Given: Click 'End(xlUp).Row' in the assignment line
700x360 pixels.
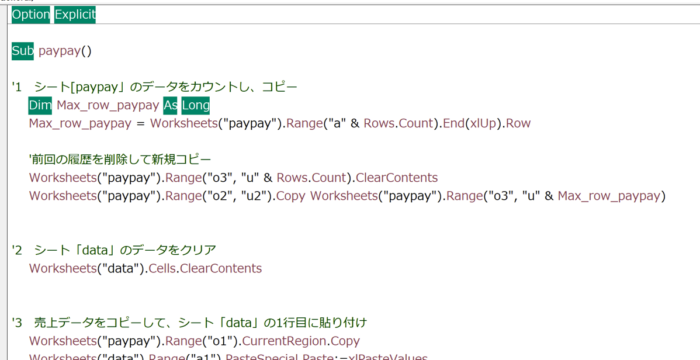Looking at the screenshot, I should (487, 123).
